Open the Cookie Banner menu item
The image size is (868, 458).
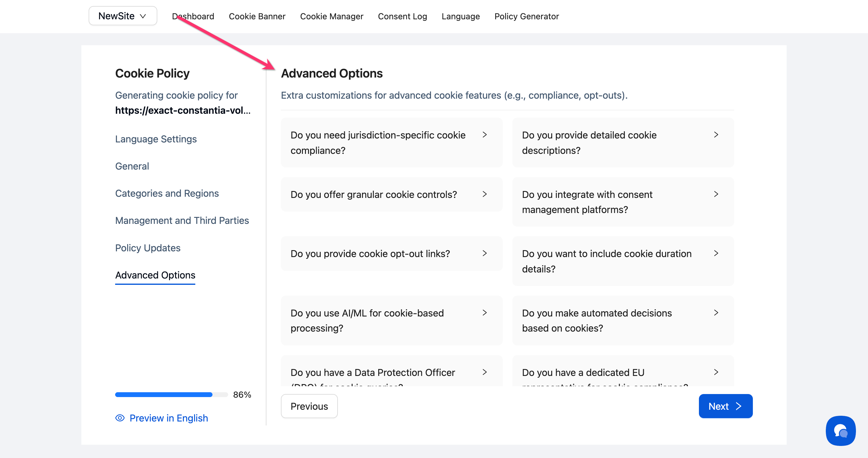(x=257, y=16)
